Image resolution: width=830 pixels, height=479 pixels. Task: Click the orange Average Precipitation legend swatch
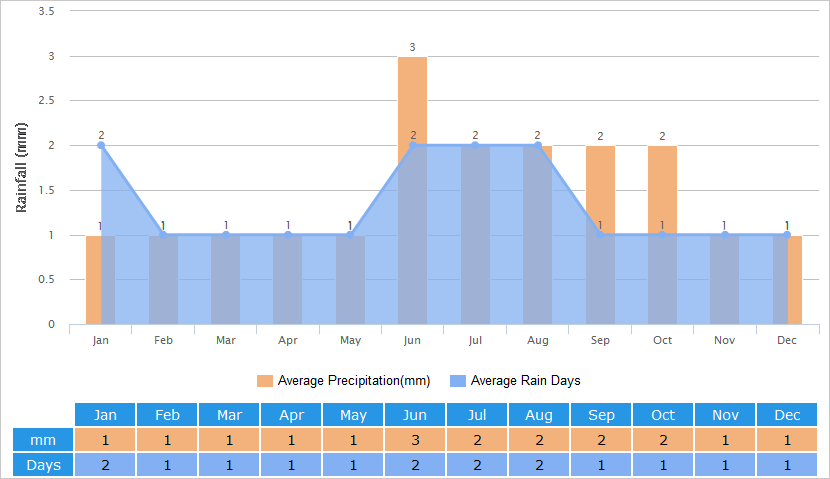(x=265, y=381)
